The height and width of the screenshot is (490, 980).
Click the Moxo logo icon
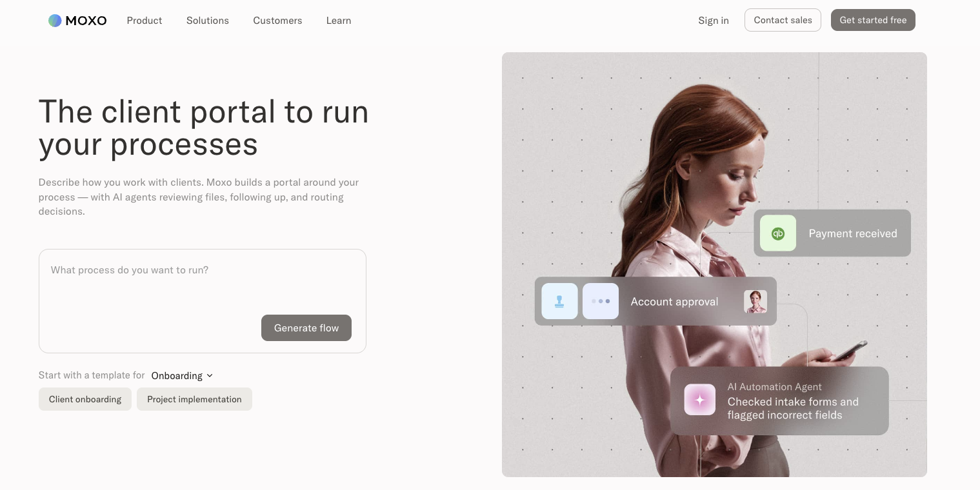click(x=55, y=20)
